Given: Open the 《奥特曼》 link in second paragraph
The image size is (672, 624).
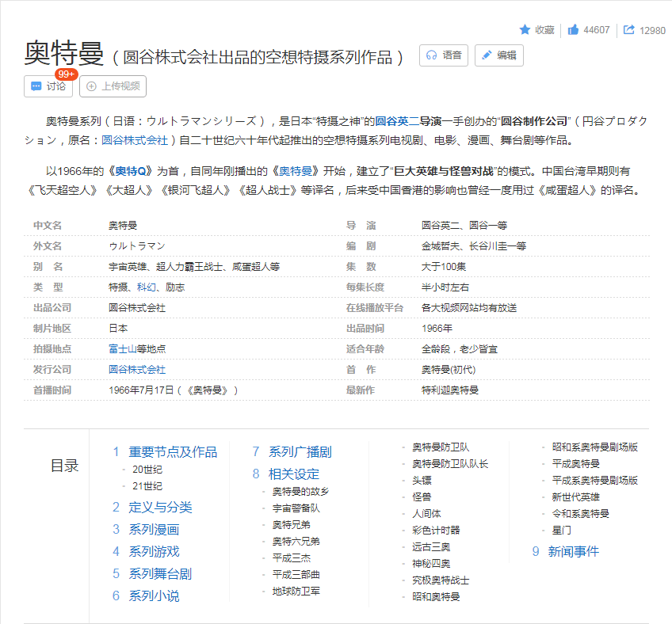Looking at the screenshot, I should pos(296,171).
